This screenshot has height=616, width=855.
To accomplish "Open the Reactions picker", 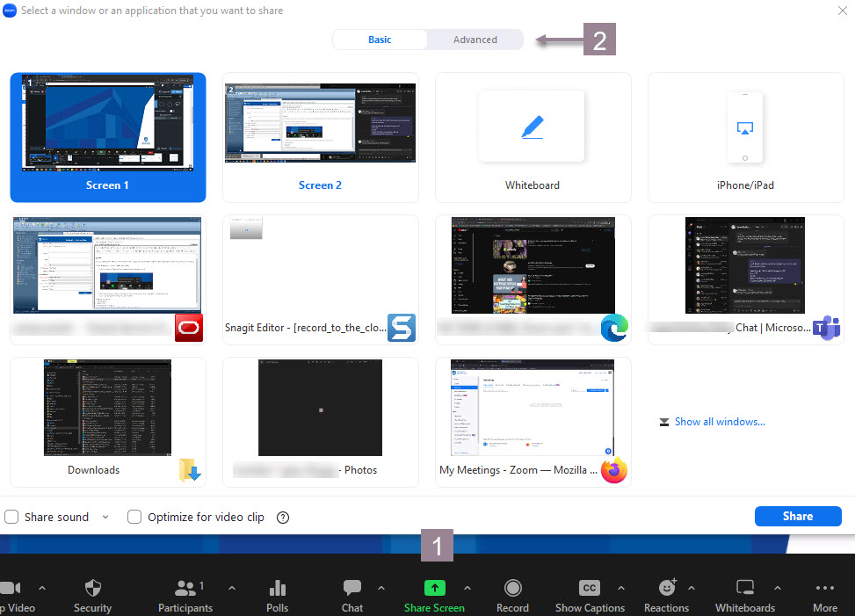I will 667,589.
